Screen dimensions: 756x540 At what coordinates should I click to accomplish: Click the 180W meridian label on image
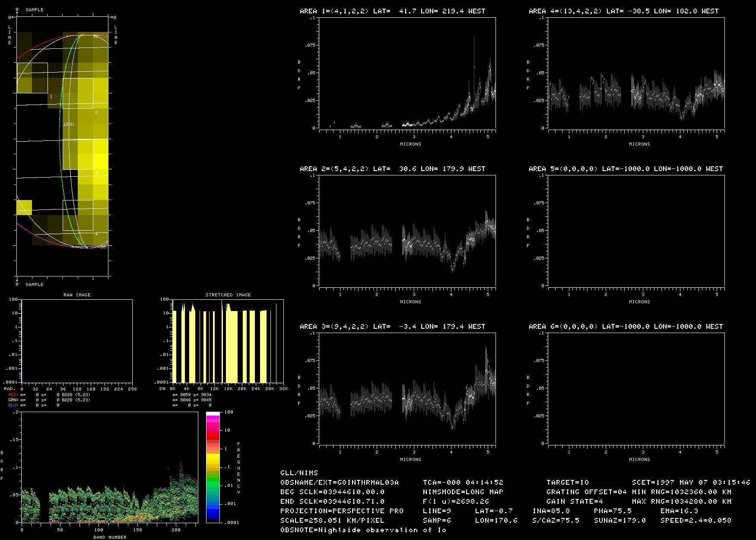click(x=68, y=124)
